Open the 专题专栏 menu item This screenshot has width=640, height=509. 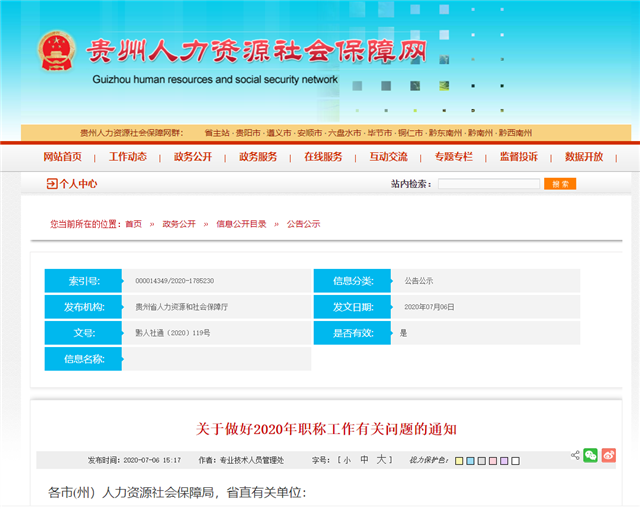(453, 157)
